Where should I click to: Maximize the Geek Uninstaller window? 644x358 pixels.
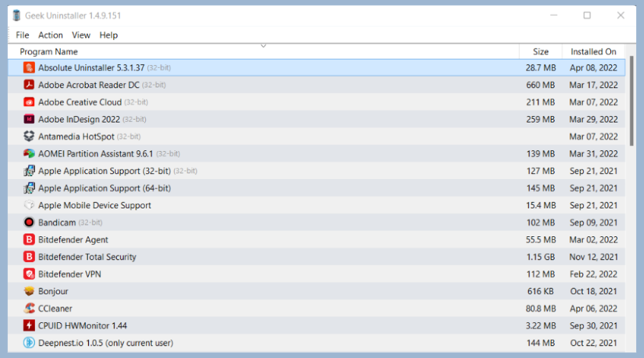point(587,16)
